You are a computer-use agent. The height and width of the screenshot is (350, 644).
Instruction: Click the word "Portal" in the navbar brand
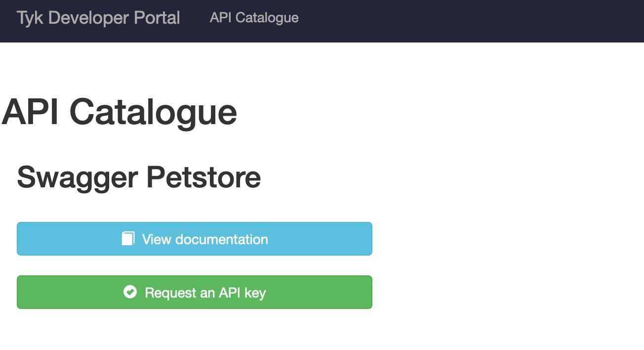(157, 18)
